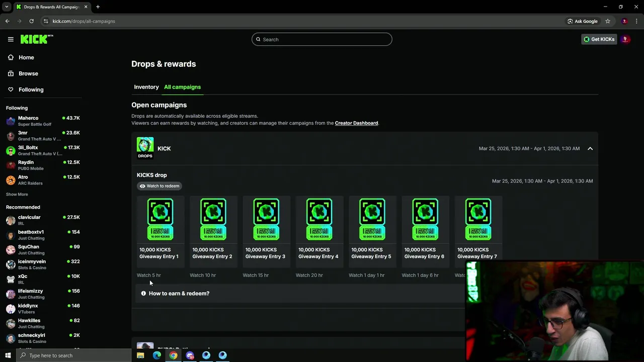Switch to the Inventory tab
Image resolution: width=644 pixels, height=362 pixels.
[x=146, y=87]
